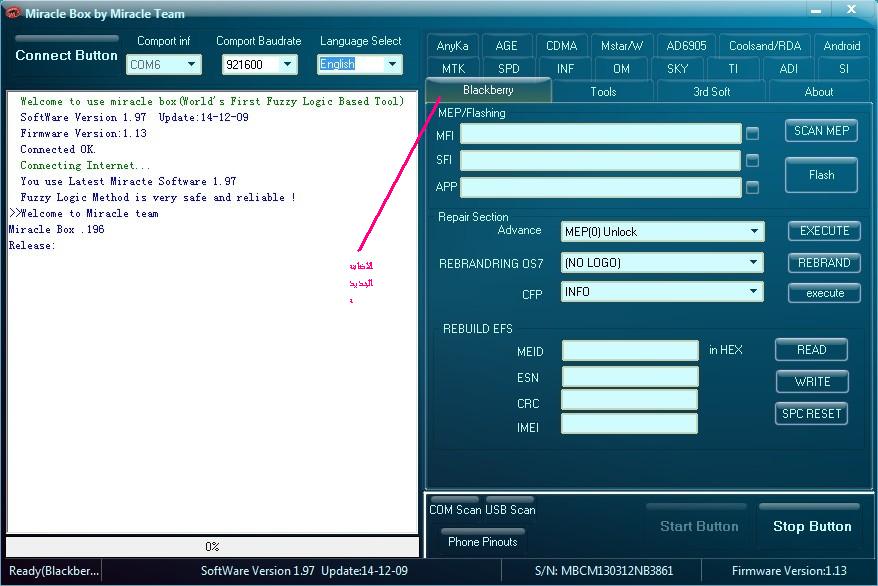Open the Comport inf COM6 dropdown
This screenshot has width=878, height=586.
pyautogui.click(x=164, y=64)
